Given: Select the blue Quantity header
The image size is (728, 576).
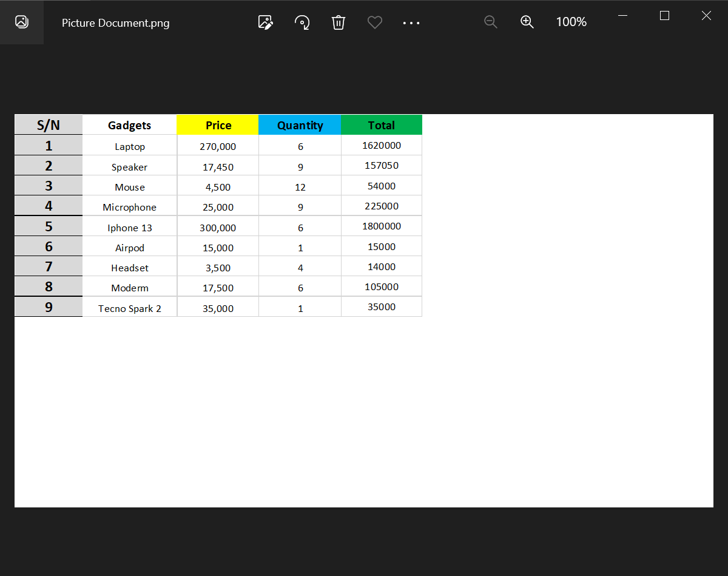Looking at the screenshot, I should point(300,125).
